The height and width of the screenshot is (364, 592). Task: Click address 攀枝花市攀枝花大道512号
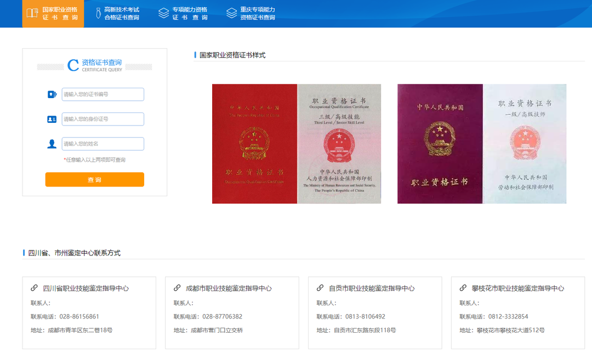pos(511,331)
